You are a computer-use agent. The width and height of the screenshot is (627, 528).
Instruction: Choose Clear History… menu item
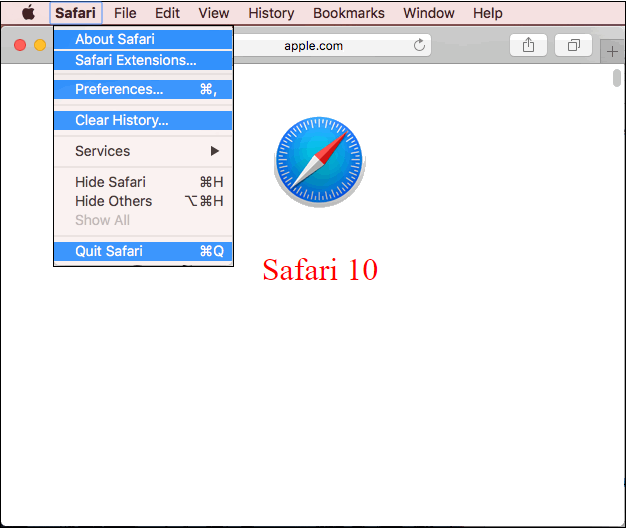click(x=143, y=120)
